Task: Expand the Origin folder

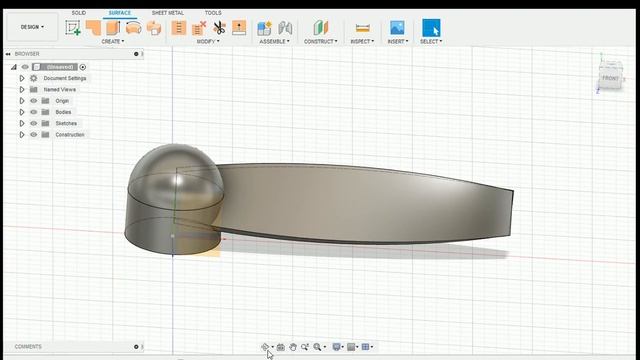Action: pos(22,101)
